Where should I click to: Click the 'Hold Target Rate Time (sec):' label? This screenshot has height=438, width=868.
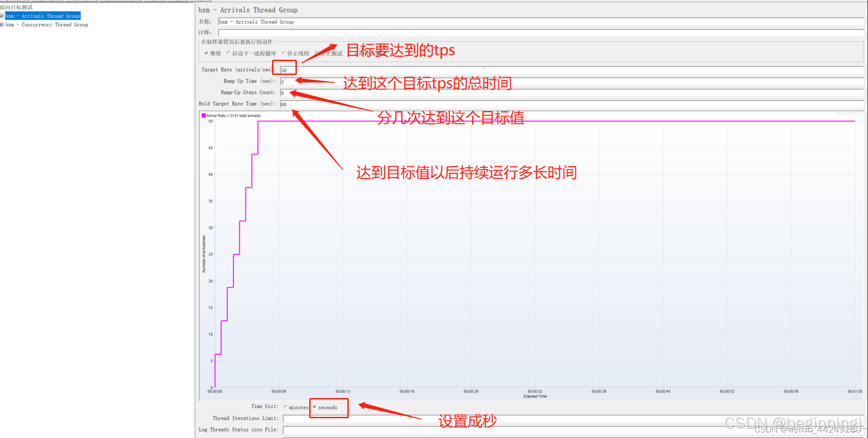pos(237,104)
